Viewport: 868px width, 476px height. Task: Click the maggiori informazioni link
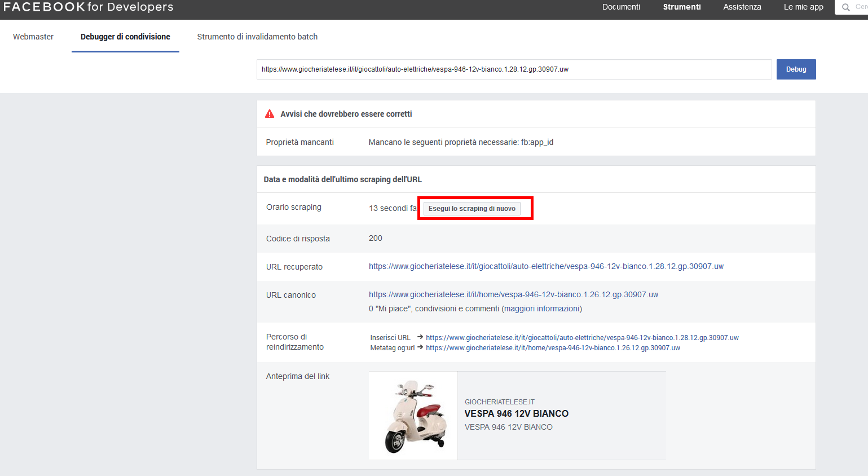click(x=543, y=308)
